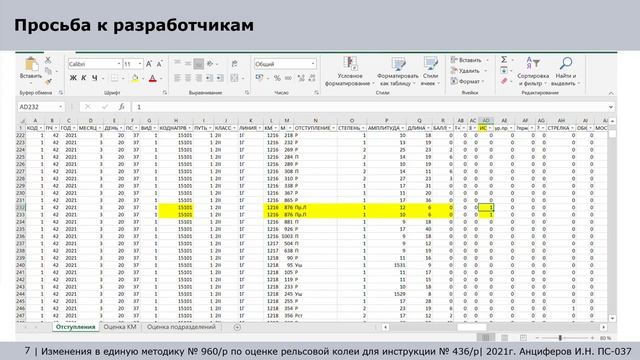Viewport: 640px width, 360px height.
Task: Align text right
Action: click(x=198, y=78)
